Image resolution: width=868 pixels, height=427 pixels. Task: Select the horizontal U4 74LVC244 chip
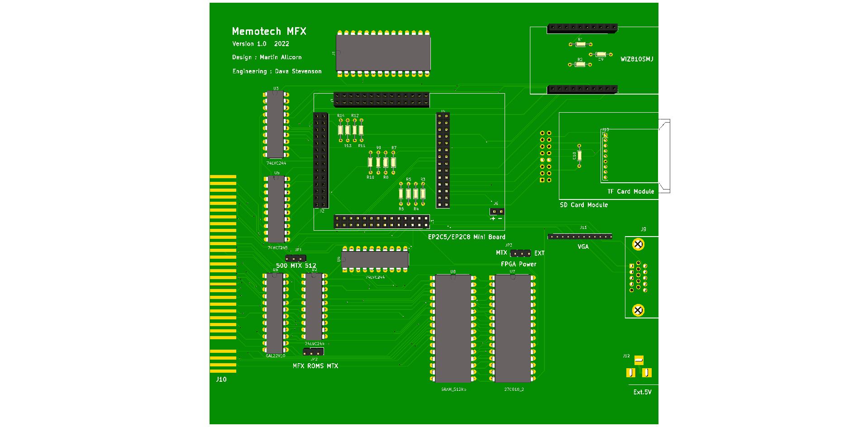[x=375, y=259]
